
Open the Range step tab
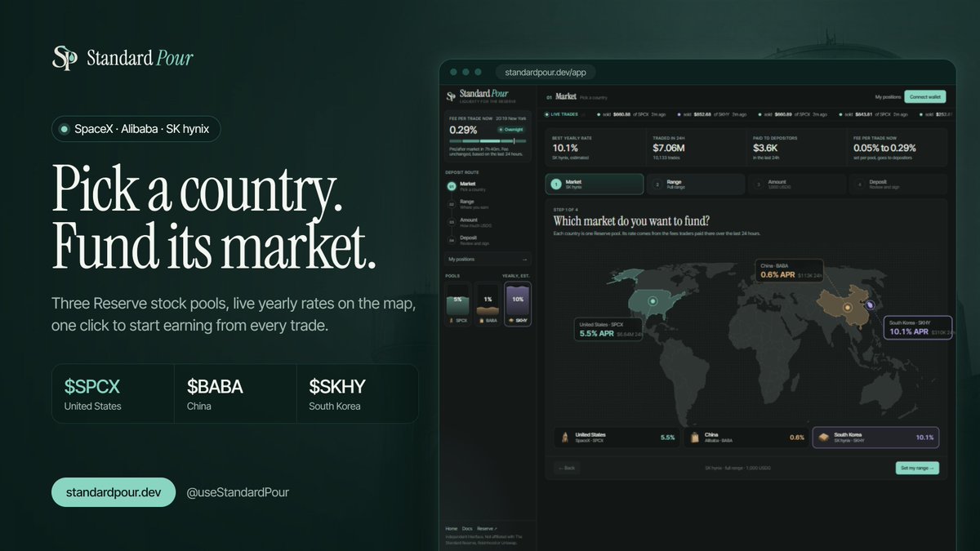click(x=696, y=184)
